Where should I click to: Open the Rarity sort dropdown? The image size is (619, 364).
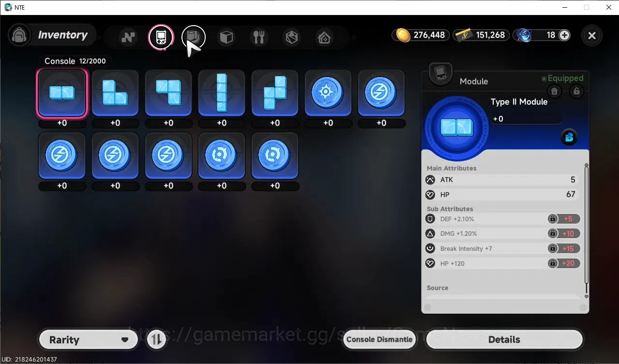[x=89, y=340]
